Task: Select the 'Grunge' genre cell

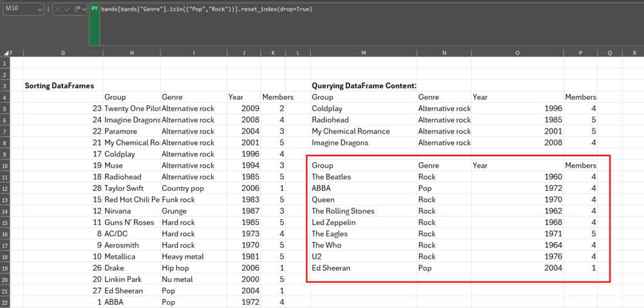Action: click(194, 211)
